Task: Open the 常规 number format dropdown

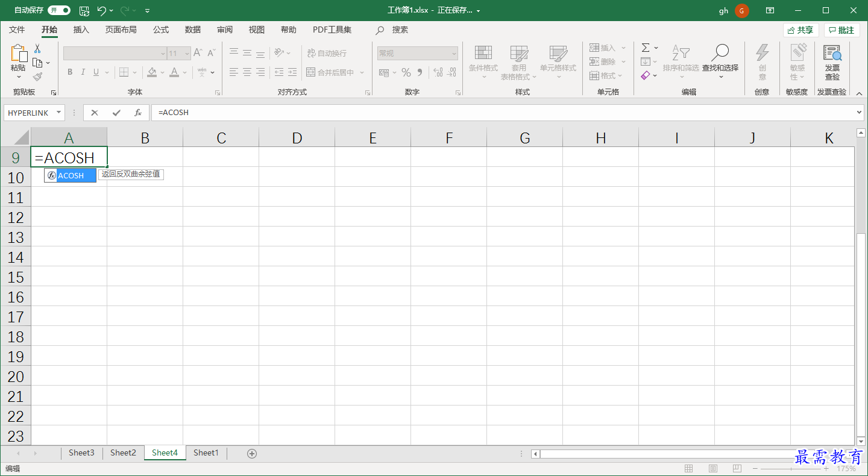Action: [x=418, y=54]
